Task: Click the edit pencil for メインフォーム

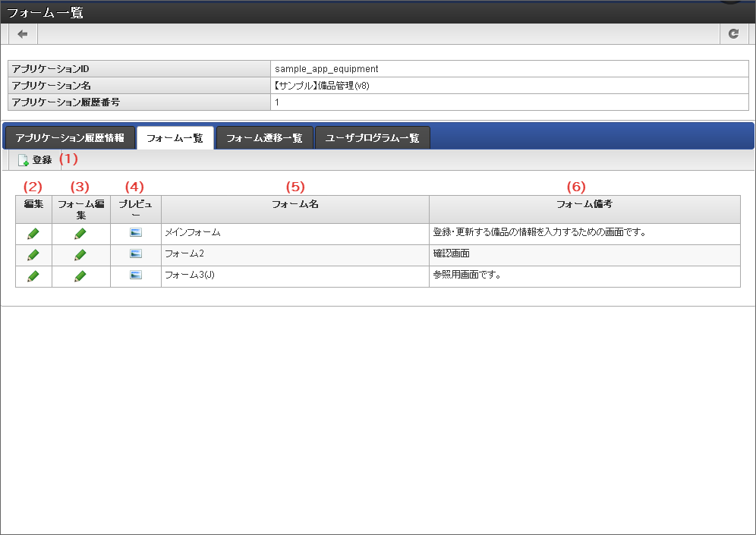Action: (x=32, y=233)
